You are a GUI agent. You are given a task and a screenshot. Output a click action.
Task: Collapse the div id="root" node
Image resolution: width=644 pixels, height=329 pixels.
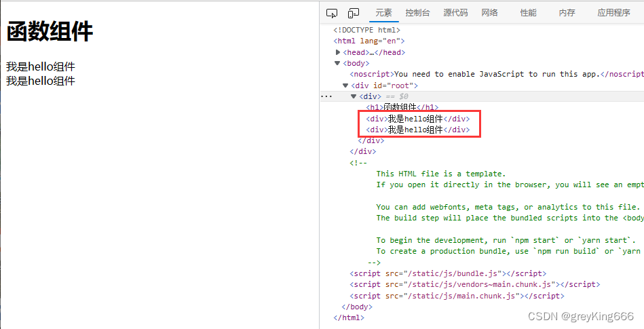pyautogui.click(x=345, y=85)
